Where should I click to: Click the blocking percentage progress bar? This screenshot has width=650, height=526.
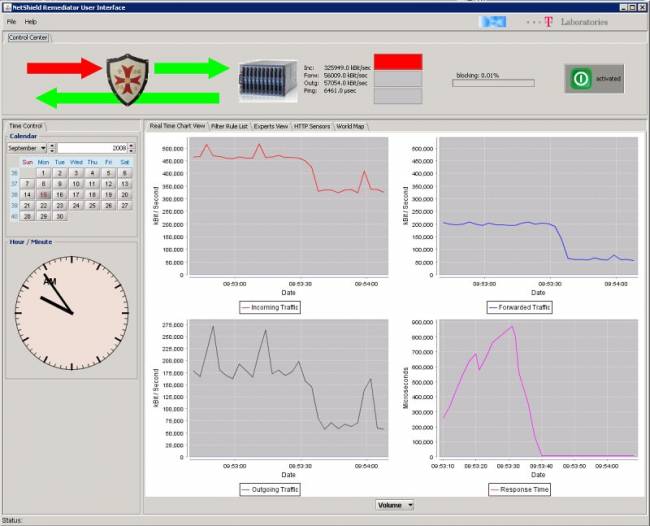[x=493, y=83]
